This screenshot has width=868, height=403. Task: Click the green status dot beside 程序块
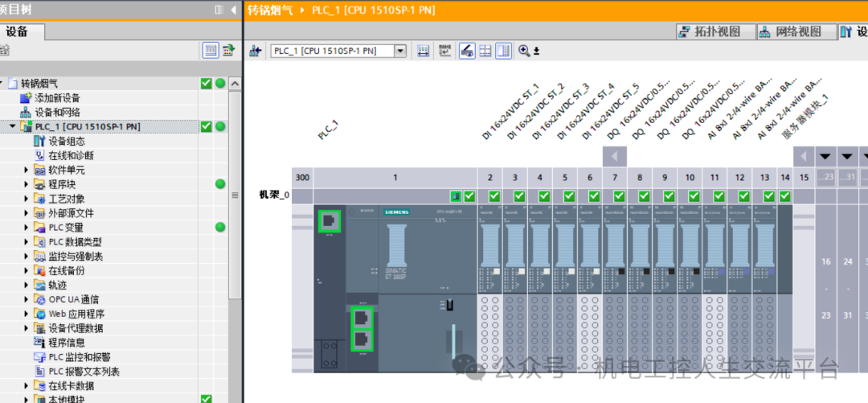pos(220,184)
